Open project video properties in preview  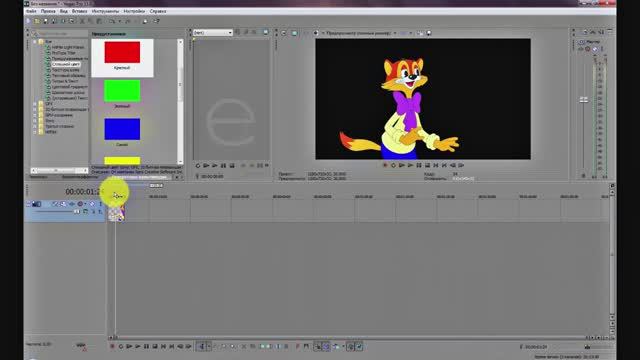click(284, 33)
